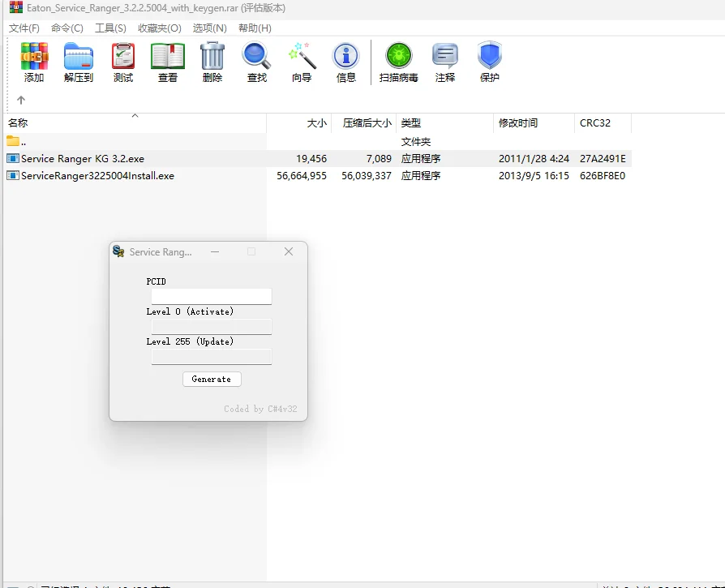The width and height of the screenshot is (725, 588).
Task: Click the date "2011/1/28 4:24"
Action: [x=534, y=158]
